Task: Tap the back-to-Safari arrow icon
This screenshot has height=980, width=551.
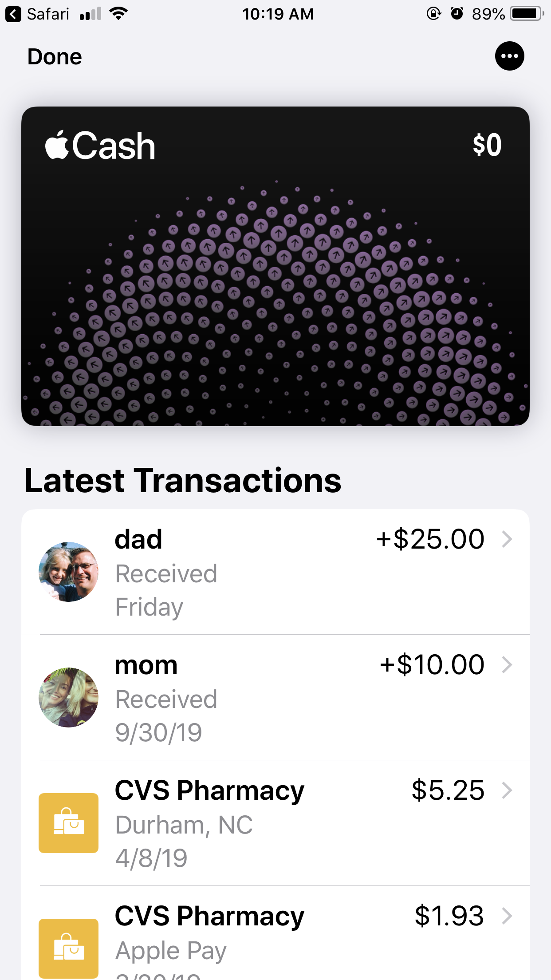Action: click(x=13, y=14)
